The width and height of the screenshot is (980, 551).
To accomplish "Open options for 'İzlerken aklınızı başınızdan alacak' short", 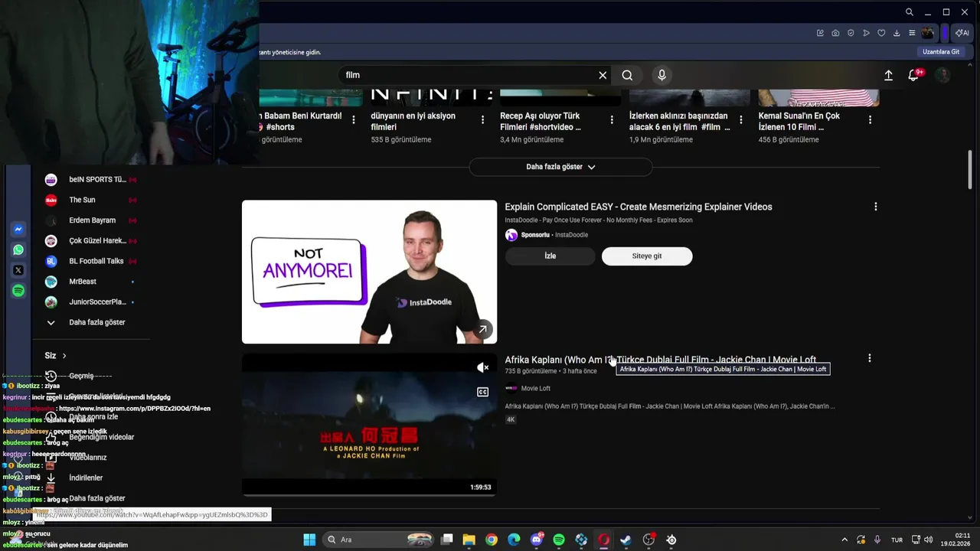I will click(x=740, y=119).
